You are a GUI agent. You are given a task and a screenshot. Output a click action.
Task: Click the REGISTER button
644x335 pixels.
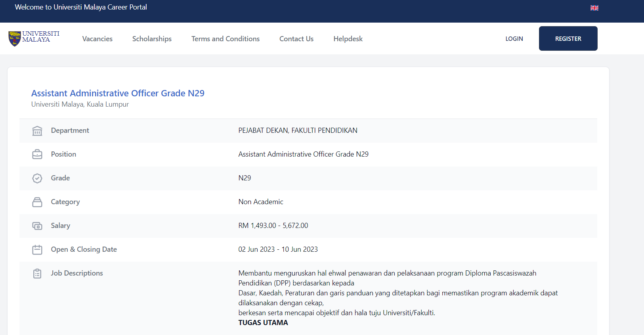[568, 38]
